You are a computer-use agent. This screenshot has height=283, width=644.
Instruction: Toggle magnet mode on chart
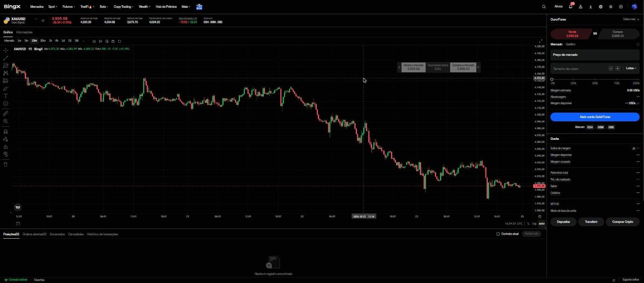(x=5, y=132)
